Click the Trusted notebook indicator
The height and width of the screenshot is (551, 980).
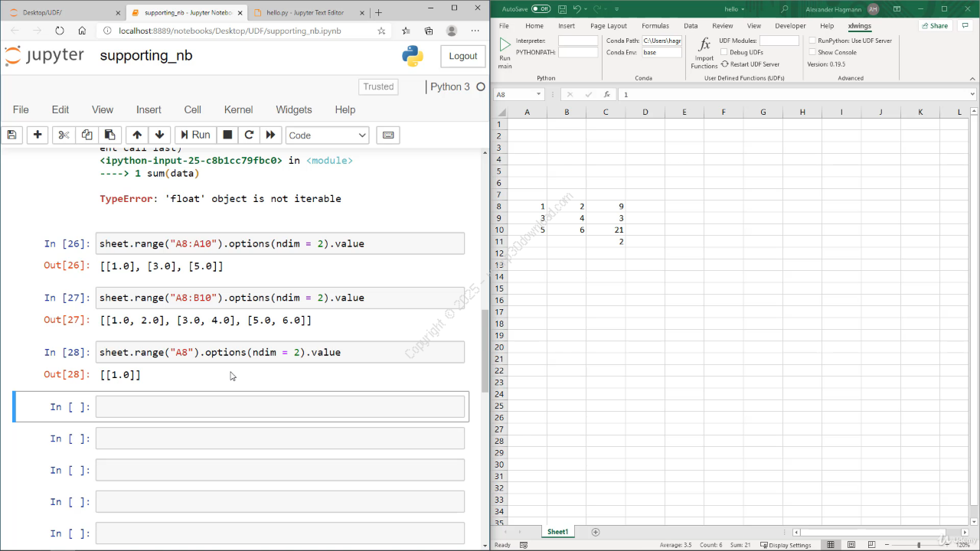pos(378,86)
